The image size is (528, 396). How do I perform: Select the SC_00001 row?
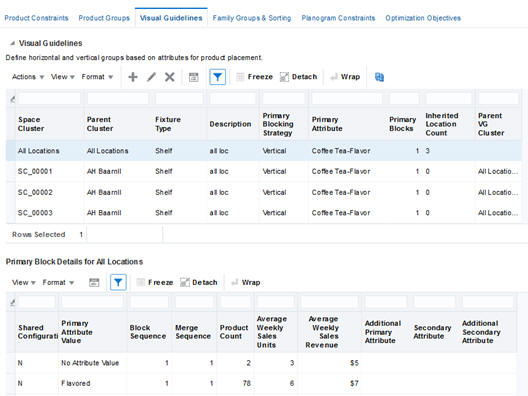(264, 171)
